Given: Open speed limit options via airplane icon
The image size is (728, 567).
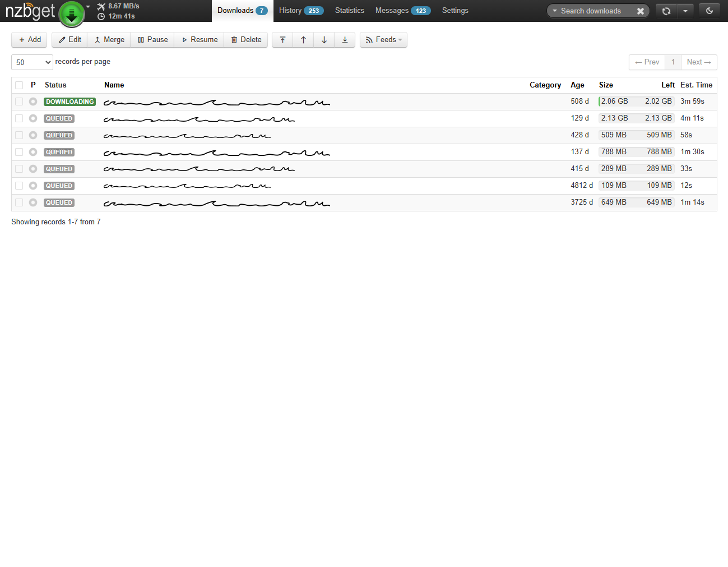Looking at the screenshot, I should [101, 6].
